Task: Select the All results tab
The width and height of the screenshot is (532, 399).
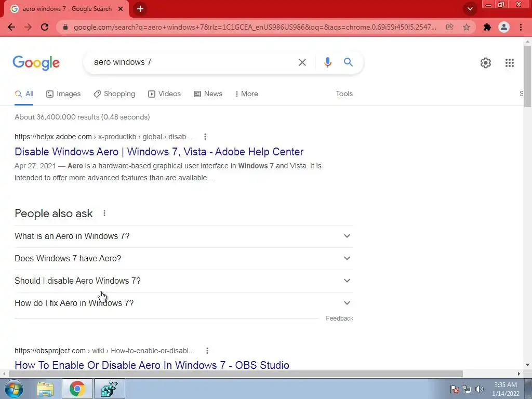Action: coord(24,94)
